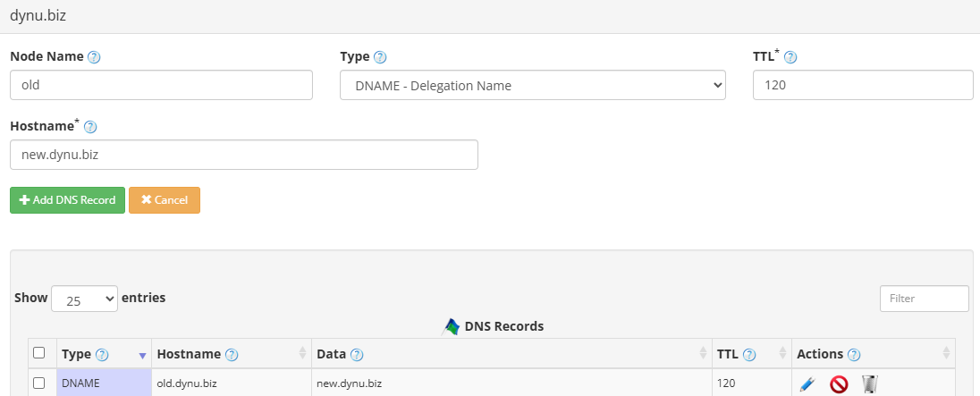Sort table by Actions column arrows
980x396 pixels.
(946, 353)
